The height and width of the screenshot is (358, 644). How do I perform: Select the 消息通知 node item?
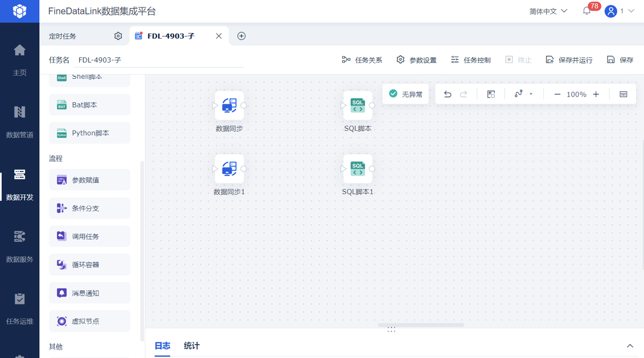click(x=90, y=293)
